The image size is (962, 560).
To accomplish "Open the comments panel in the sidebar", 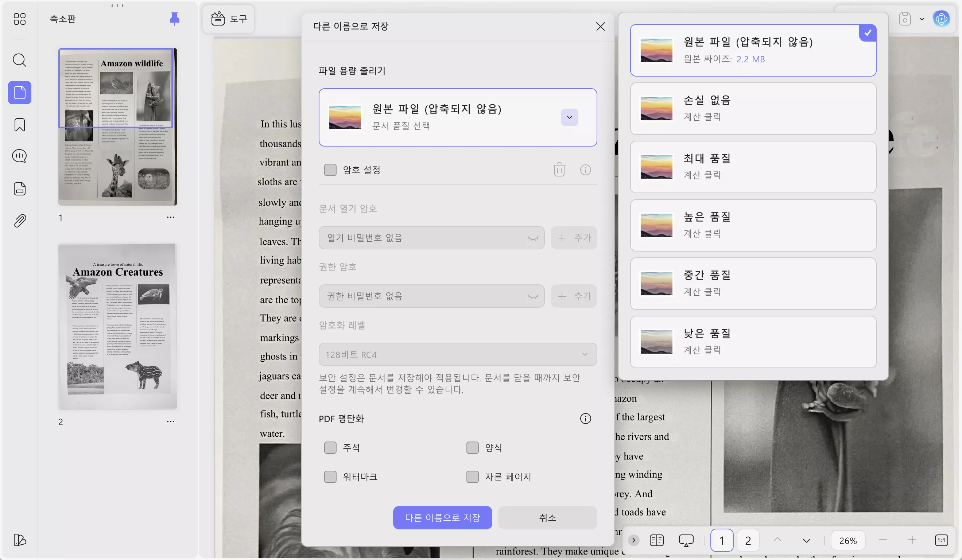I will (19, 156).
